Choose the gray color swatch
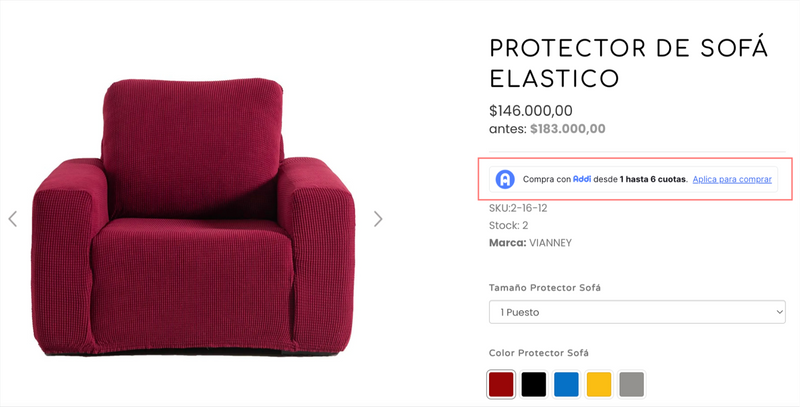800x407 pixels. coord(630,384)
